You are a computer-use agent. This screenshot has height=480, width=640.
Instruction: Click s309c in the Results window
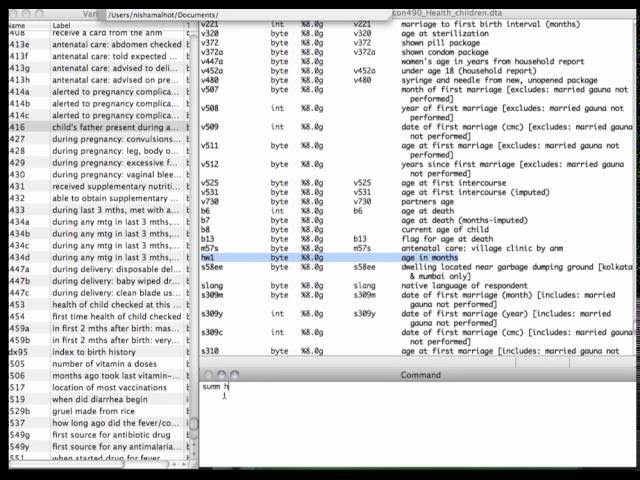click(x=416, y=337)
